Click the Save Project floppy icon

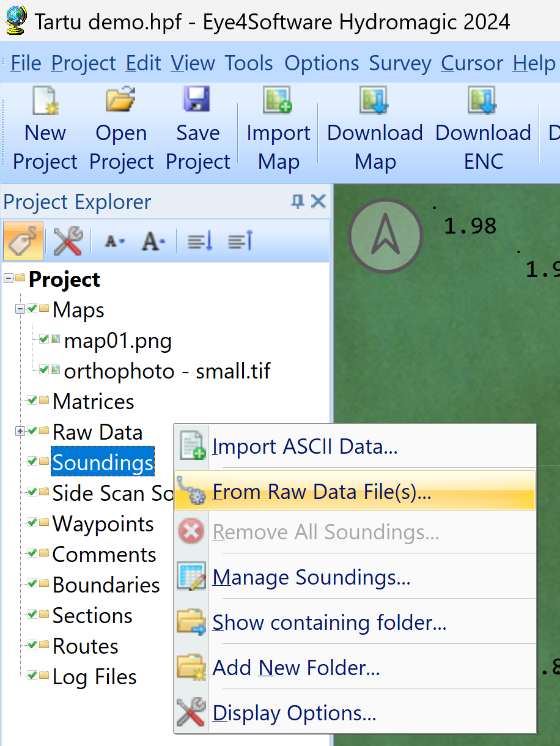click(197, 100)
